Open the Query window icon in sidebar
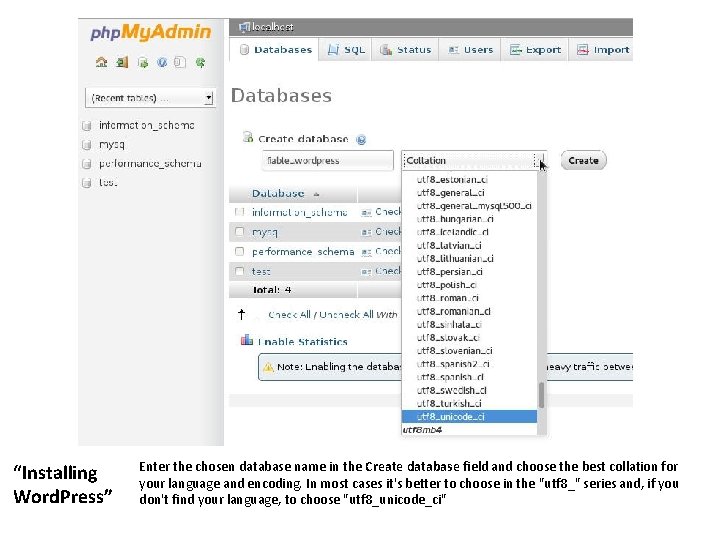 point(143,62)
